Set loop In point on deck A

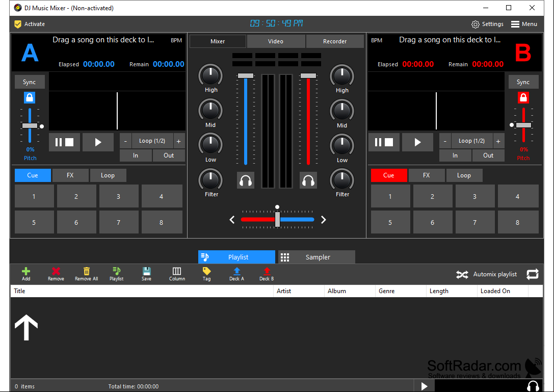(x=136, y=155)
